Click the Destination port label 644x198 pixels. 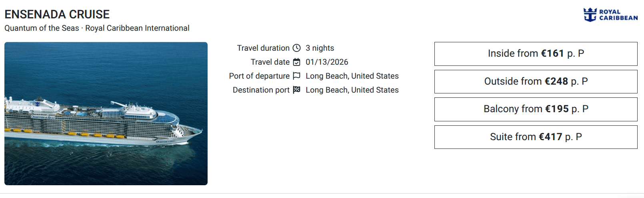tap(261, 90)
